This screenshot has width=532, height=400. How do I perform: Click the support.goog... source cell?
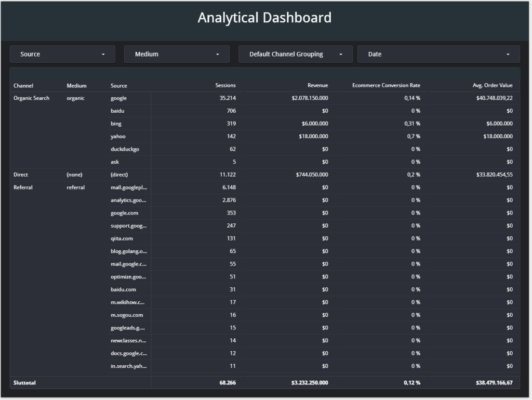click(129, 225)
